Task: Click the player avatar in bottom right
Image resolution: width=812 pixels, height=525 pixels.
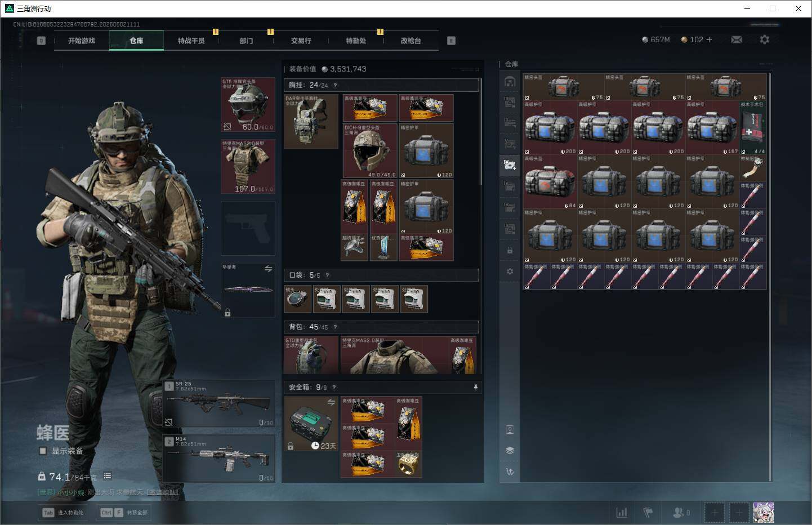Action: 764,513
